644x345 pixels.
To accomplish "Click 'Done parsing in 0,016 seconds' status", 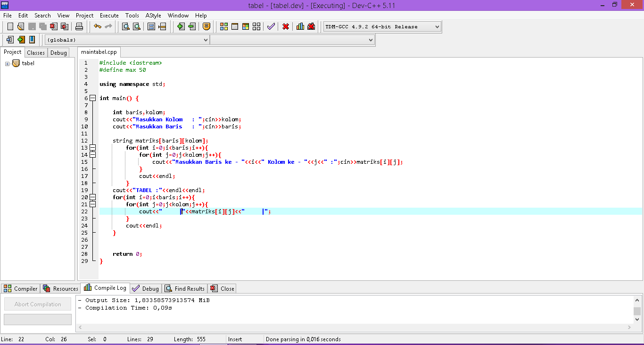I will tap(303, 339).
